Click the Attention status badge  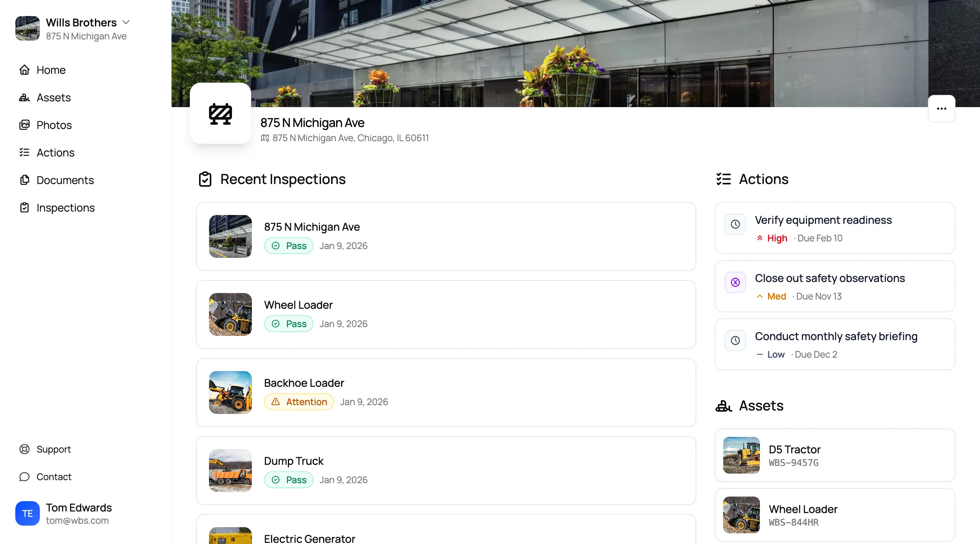click(x=299, y=402)
